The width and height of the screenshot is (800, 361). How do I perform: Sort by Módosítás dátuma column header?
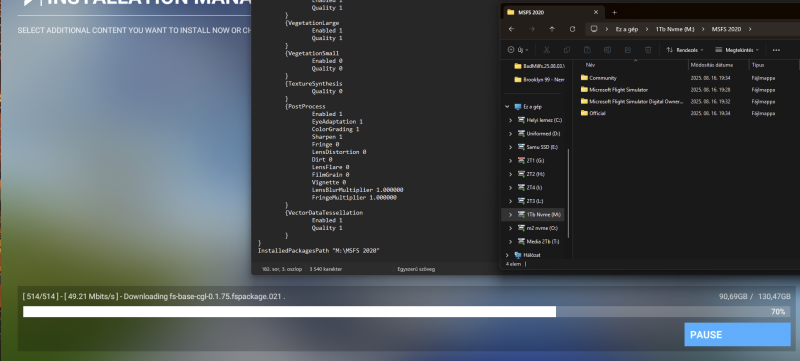tap(712, 65)
